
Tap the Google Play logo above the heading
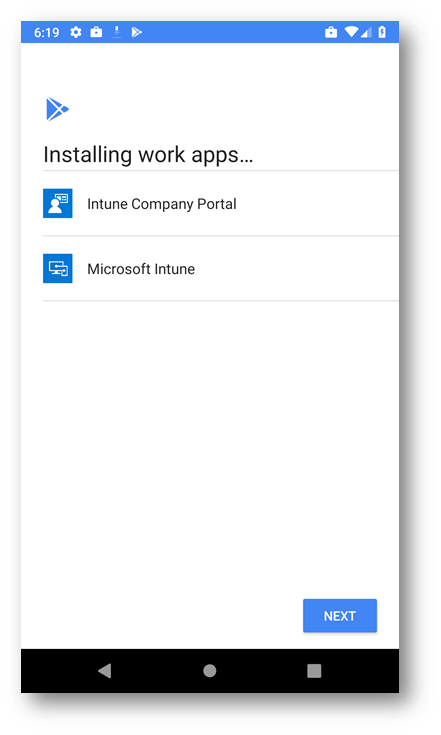pyautogui.click(x=57, y=109)
